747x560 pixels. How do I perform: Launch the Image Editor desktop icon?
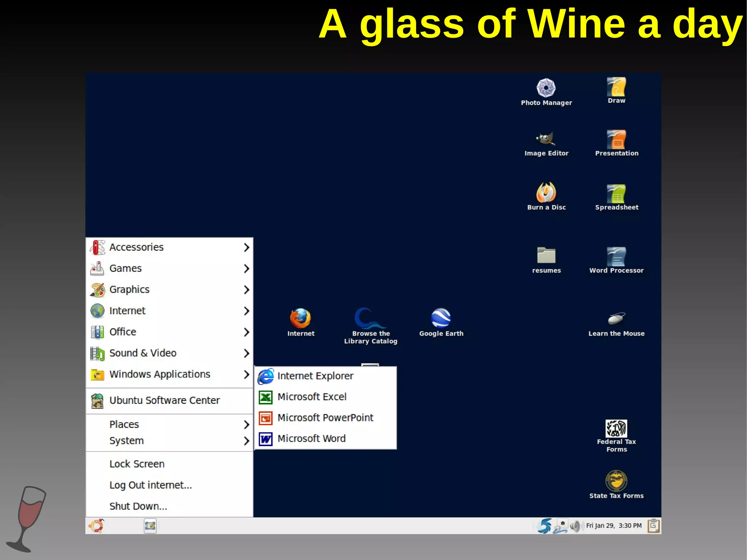(x=546, y=139)
